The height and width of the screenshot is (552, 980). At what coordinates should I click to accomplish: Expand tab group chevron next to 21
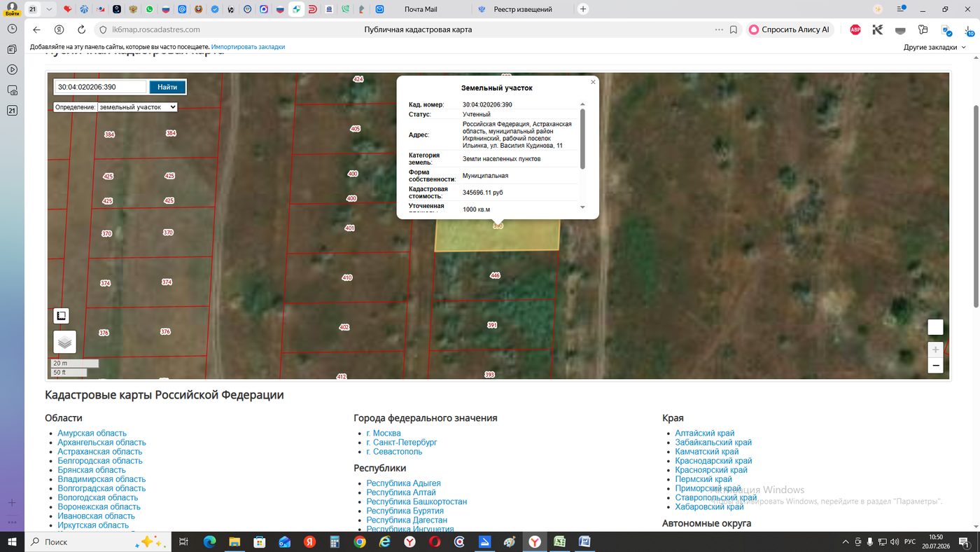pos(48,9)
